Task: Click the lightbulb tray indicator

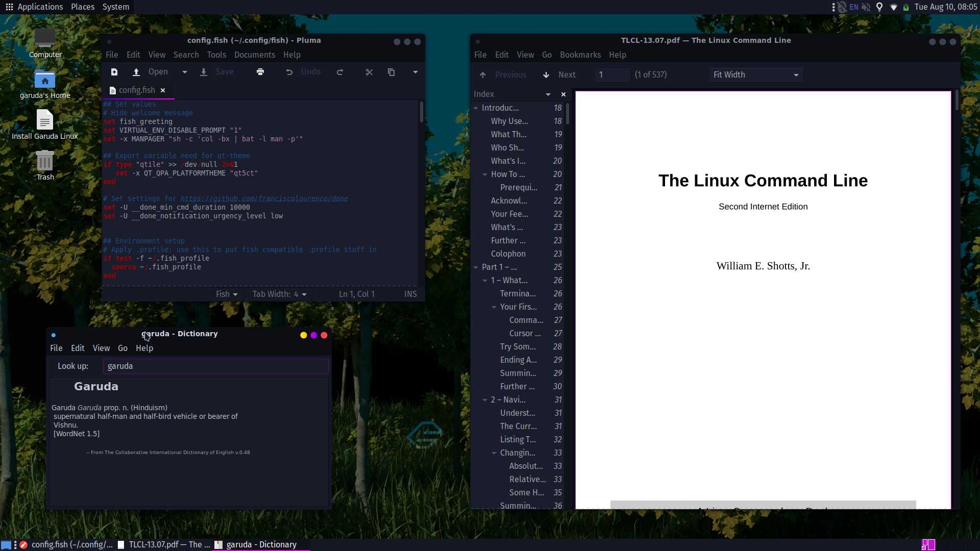Action: [879, 7]
